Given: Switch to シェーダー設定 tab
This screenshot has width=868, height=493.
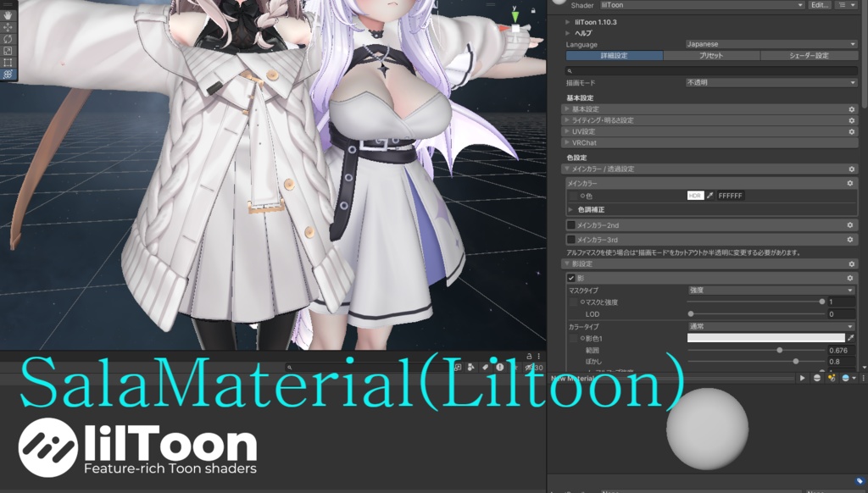Looking at the screenshot, I should [x=810, y=55].
